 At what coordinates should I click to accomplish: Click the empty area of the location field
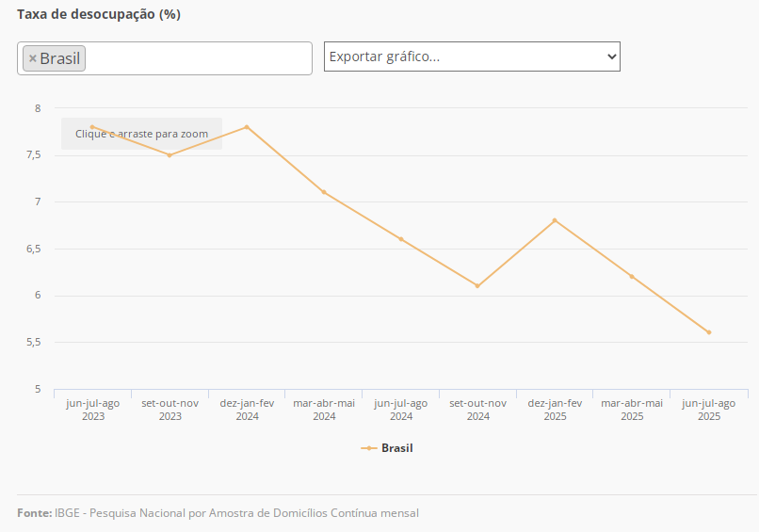click(x=198, y=58)
